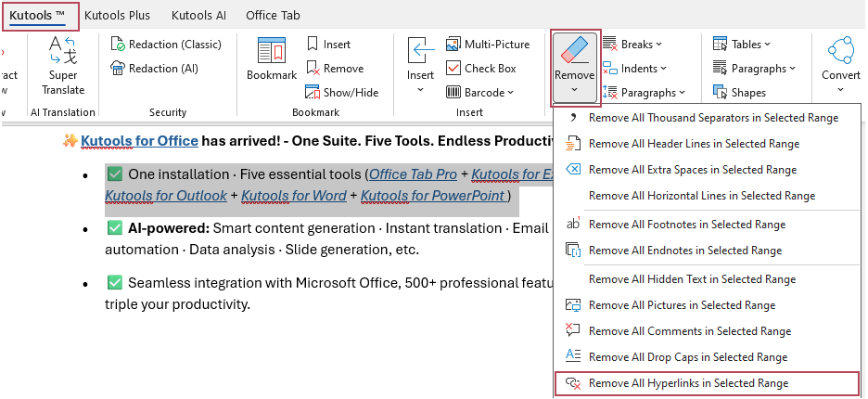Click the Remove eraser button

pos(575,68)
